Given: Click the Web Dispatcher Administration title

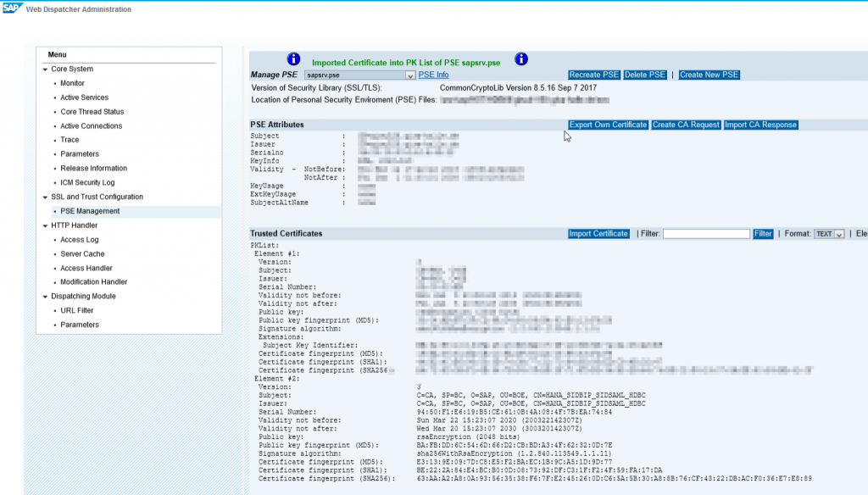Looking at the screenshot, I should pos(79,9).
